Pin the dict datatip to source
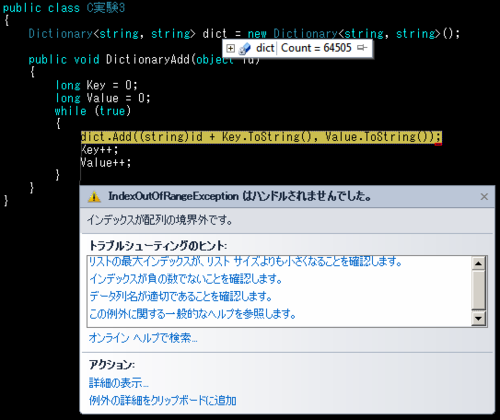 click(x=362, y=48)
